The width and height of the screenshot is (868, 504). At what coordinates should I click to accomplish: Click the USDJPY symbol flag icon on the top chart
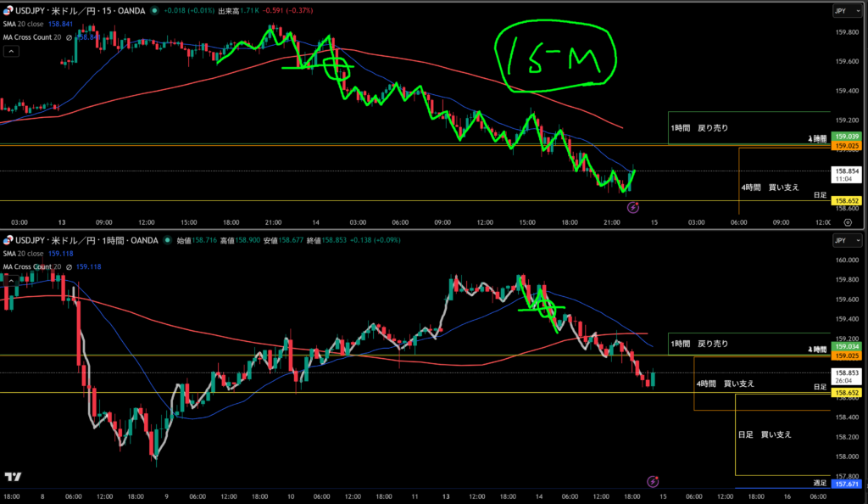(7, 10)
